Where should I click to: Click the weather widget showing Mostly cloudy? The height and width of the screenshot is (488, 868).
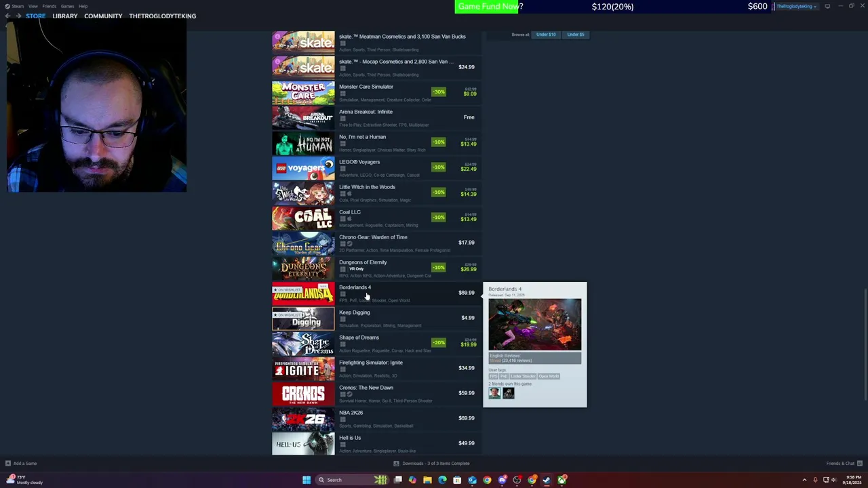[24, 480]
